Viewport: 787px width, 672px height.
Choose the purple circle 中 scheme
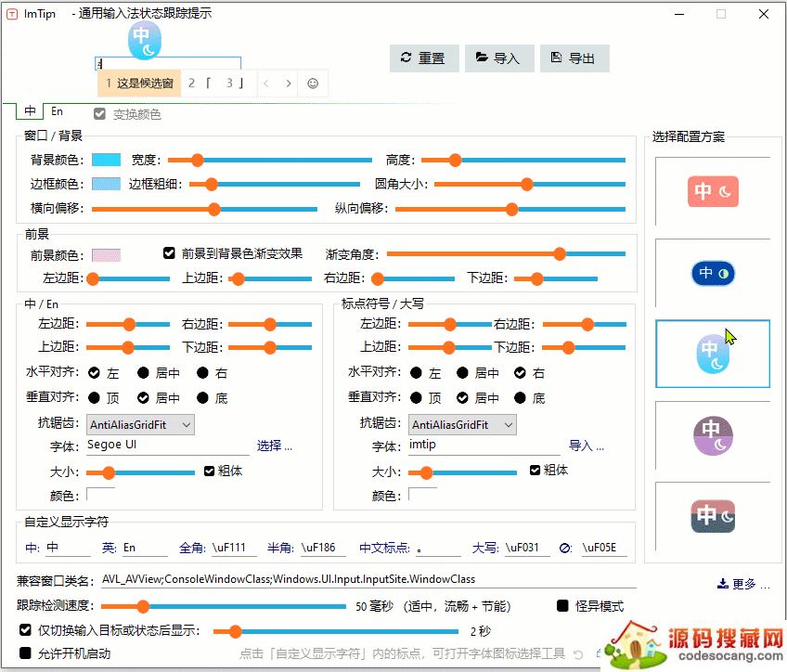pos(712,435)
